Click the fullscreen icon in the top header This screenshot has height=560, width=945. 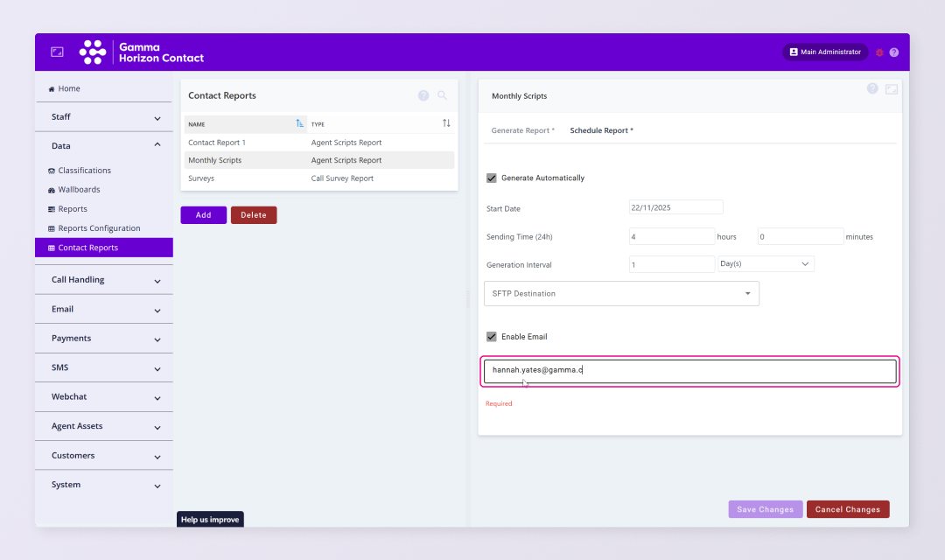57,52
